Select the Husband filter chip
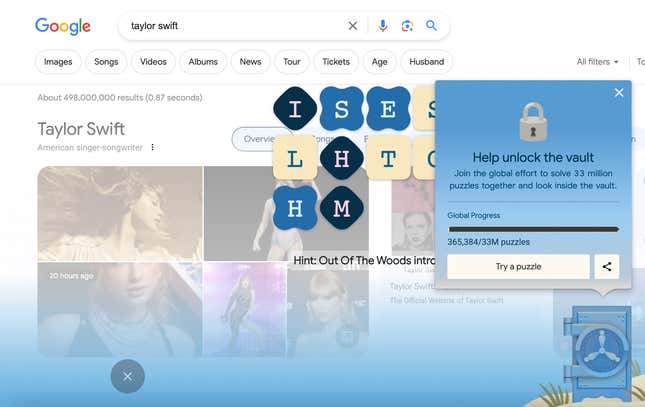This screenshot has width=645, height=407. (427, 62)
